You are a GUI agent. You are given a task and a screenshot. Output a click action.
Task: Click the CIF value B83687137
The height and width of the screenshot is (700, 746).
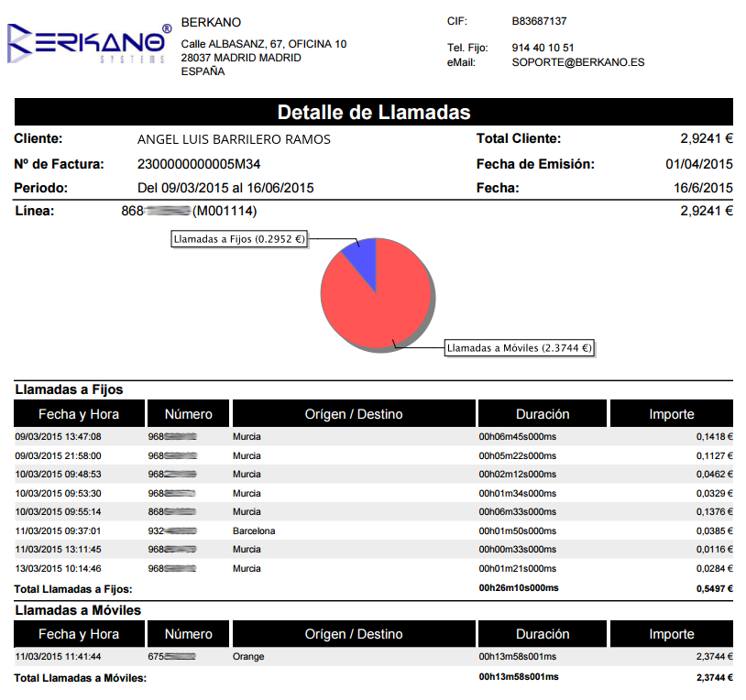pyautogui.click(x=539, y=20)
